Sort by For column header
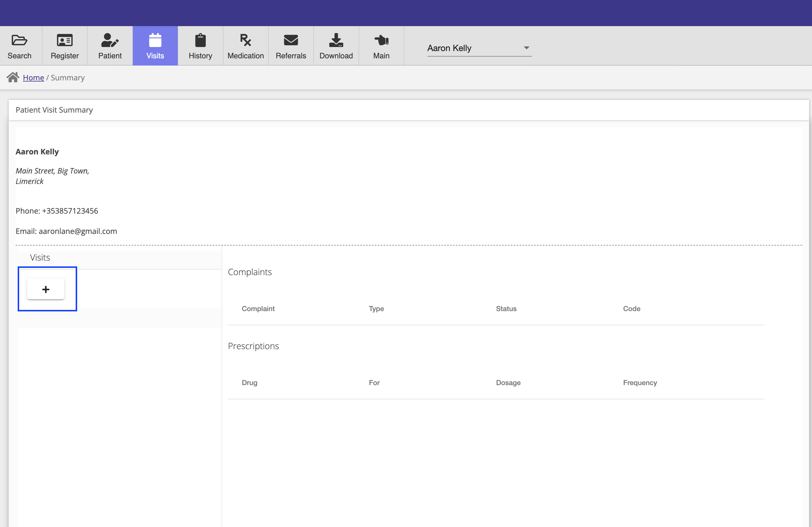This screenshot has width=812, height=527. pos(374,382)
